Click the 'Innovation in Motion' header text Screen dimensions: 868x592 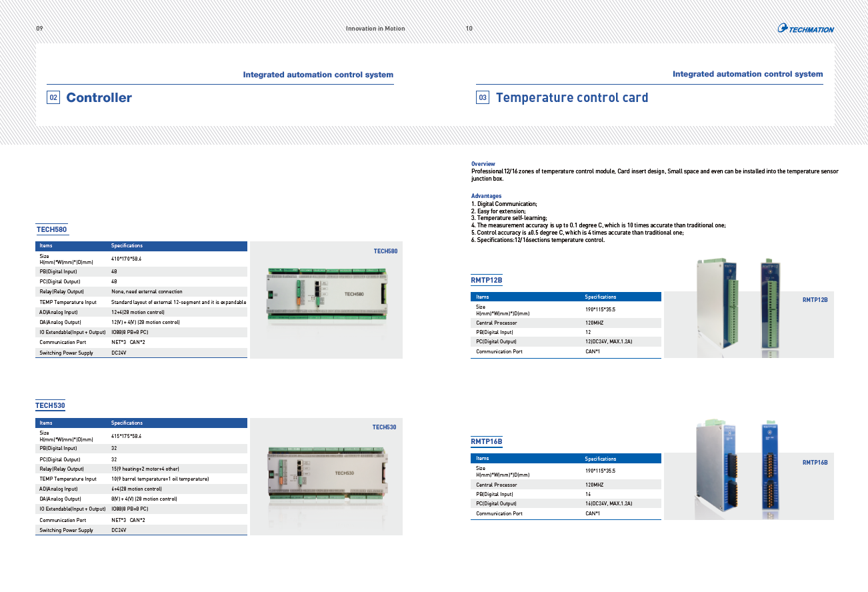point(375,29)
